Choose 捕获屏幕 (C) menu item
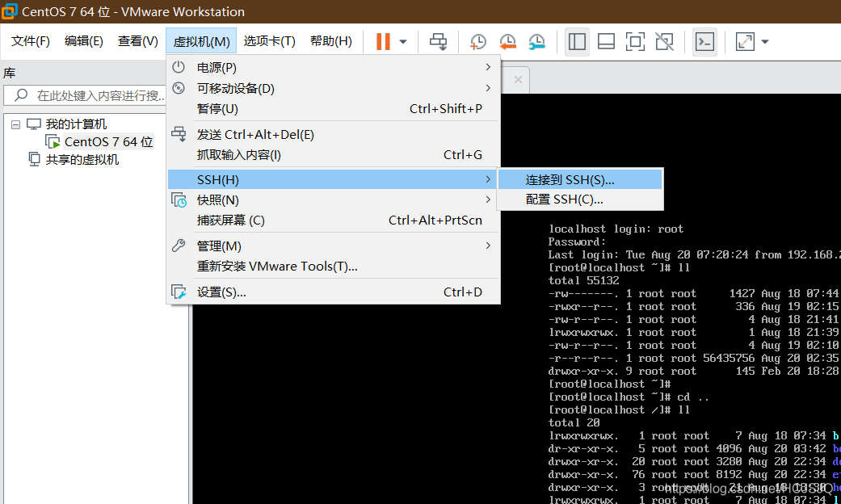 pos(333,220)
